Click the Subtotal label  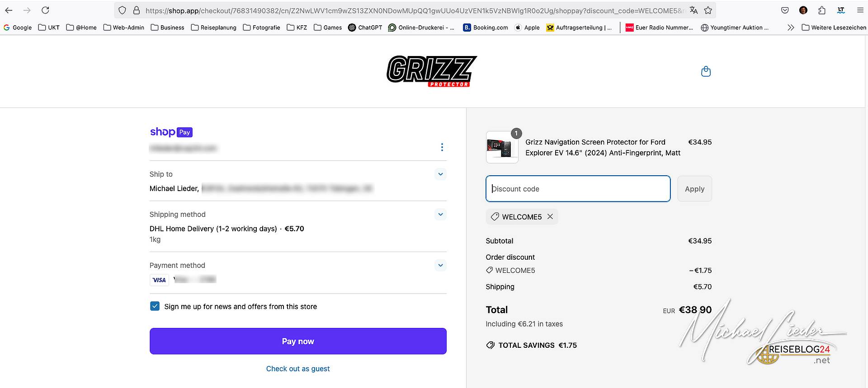click(499, 241)
